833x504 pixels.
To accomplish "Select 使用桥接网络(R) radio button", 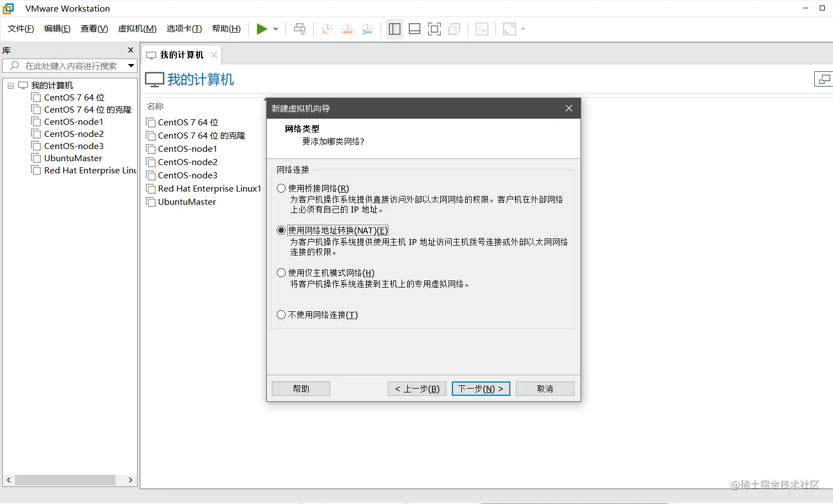I will tap(281, 188).
